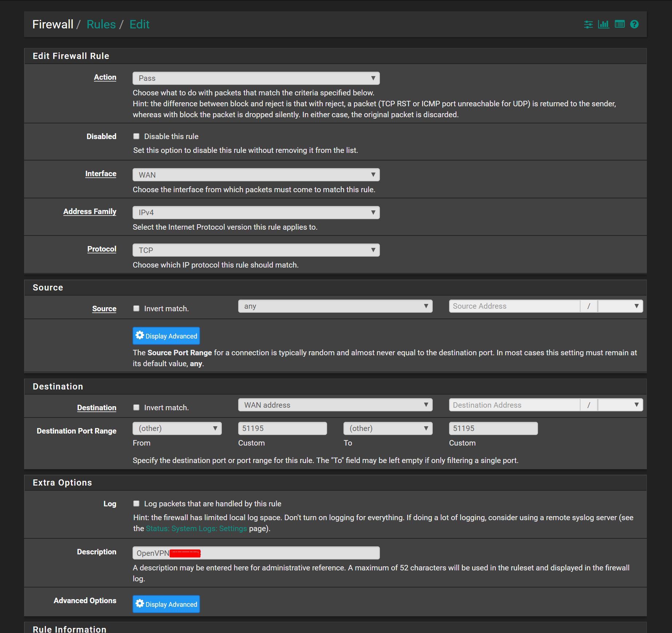The image size is (672, 633).
Task: Open related settings sliders icon
Action: tap(588, 24)
